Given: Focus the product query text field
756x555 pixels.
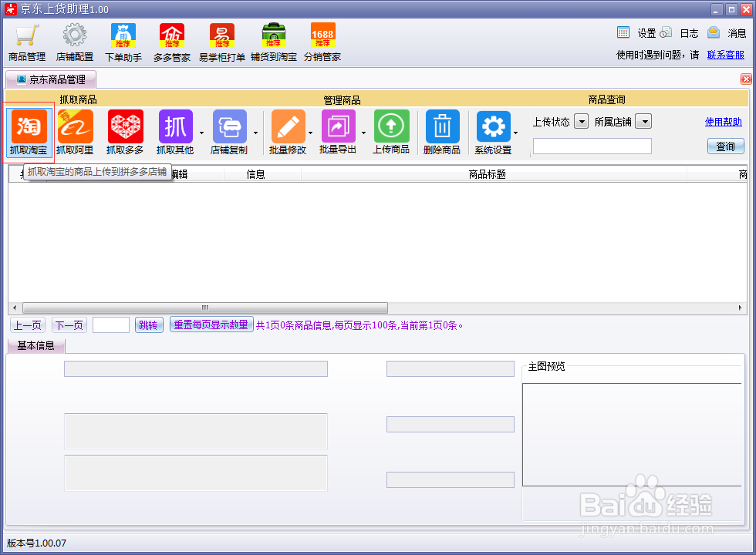Looking at the screenshot, I should click(x=592, y=146).
